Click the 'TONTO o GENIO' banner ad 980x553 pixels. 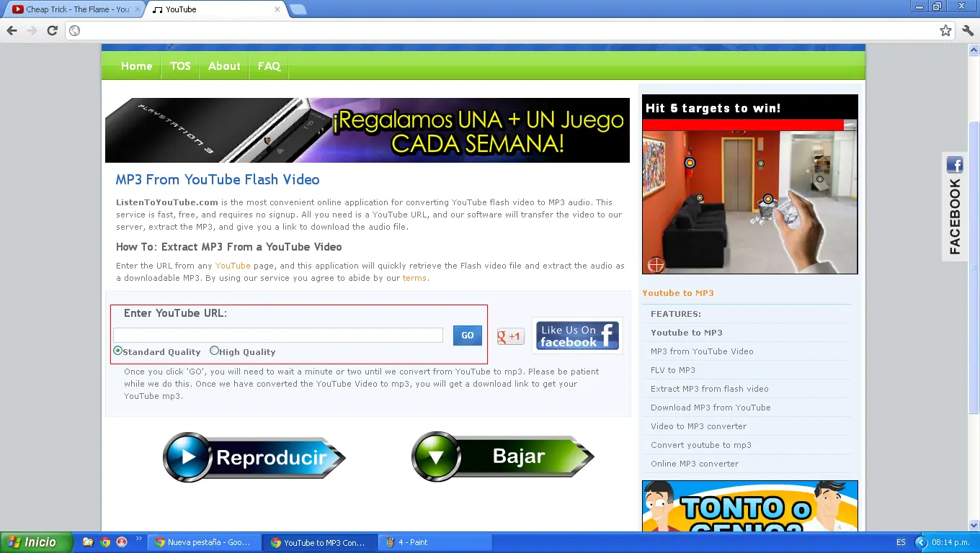pyautogui.click(x=750, y=506)
